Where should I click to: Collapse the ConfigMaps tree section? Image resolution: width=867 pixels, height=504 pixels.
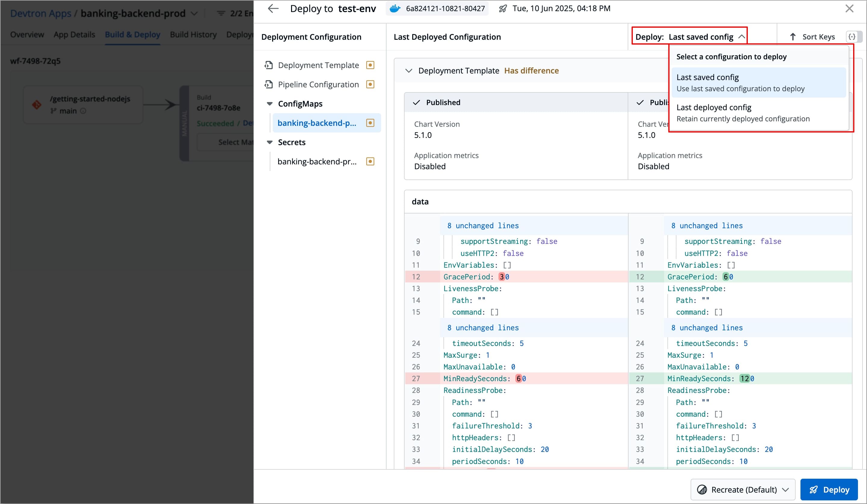click(270, 104)
